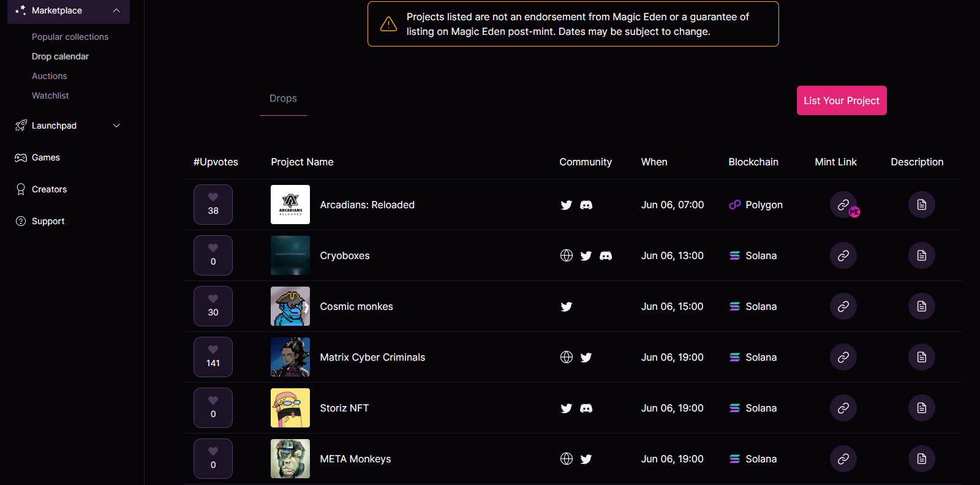Open Arcadians: Reloaded Twitter page
Image resolution: width=980 pixels, height=485 pixels.
click(x=566, y=205)
